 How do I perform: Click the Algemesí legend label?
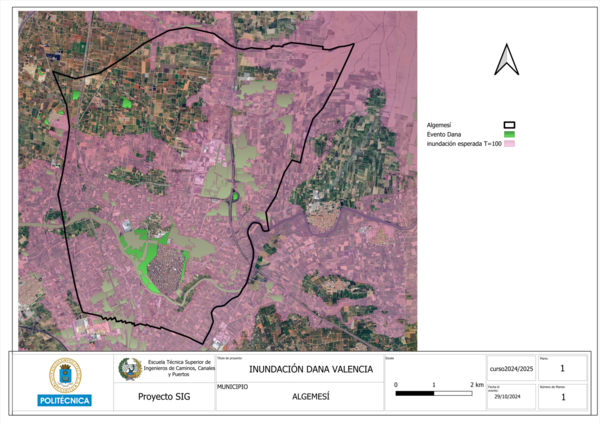(x=443, y=124)
